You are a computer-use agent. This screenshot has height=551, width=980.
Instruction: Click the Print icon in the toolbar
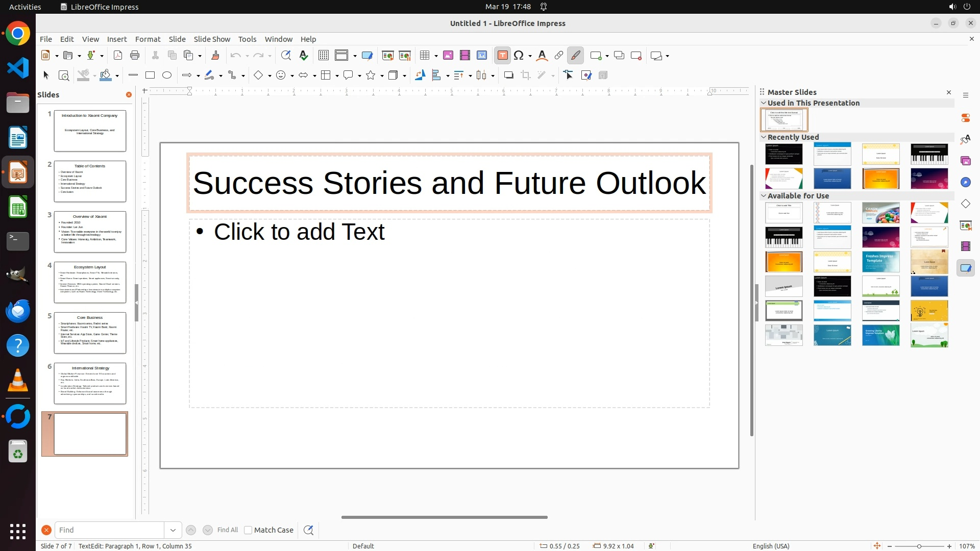pos(135,56)
